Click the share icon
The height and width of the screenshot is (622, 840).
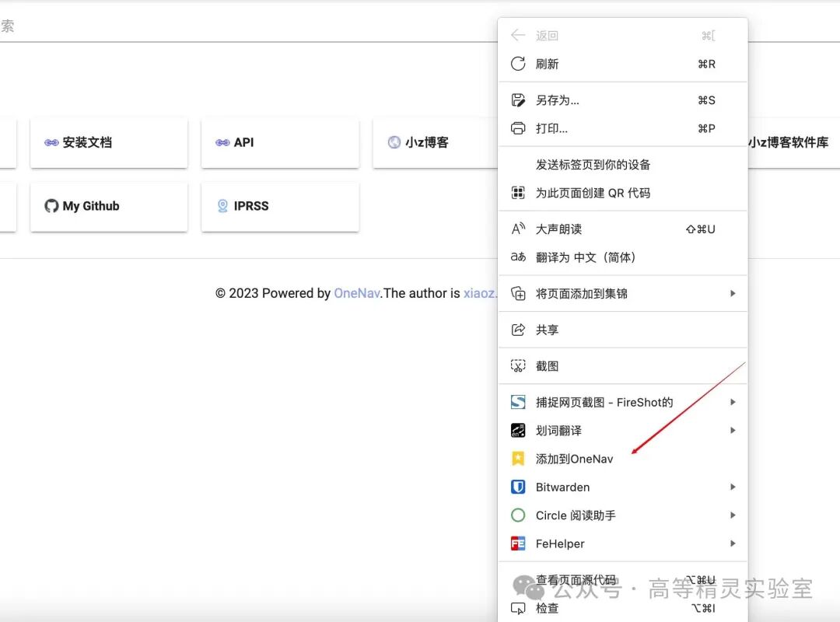(517, 330)
